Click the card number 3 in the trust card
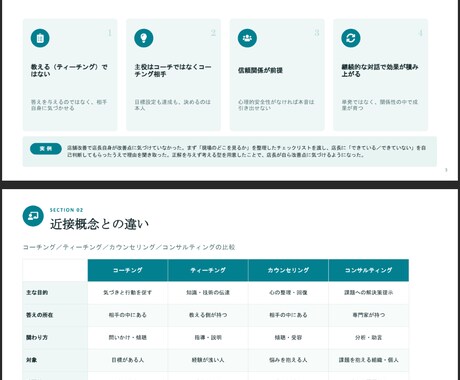 point(317,33)
